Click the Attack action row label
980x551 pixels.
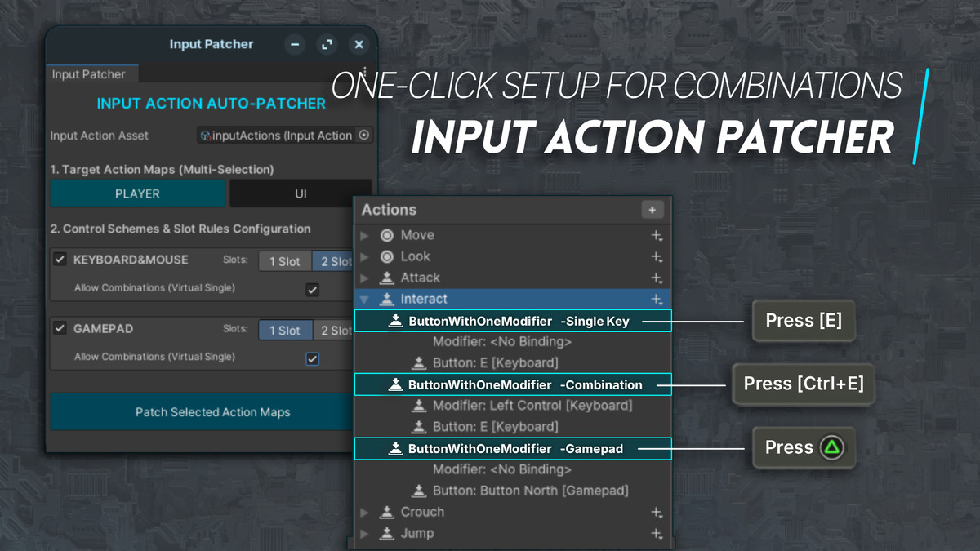point(420,278)
